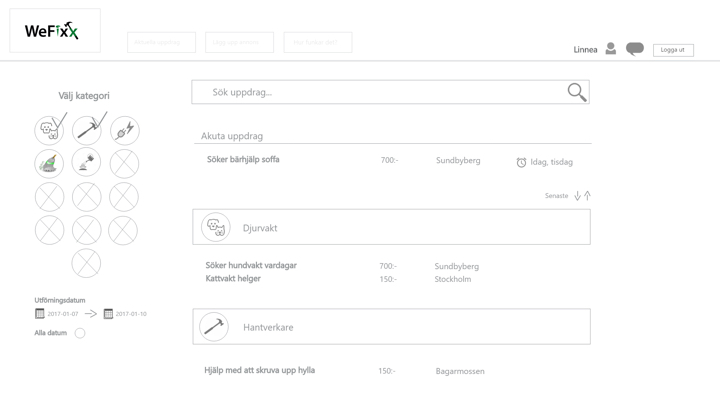Open the Aktuella uppdrag page
Image resolution: width=720 pixels, height=405 pixels.
[x=161, y=42]
